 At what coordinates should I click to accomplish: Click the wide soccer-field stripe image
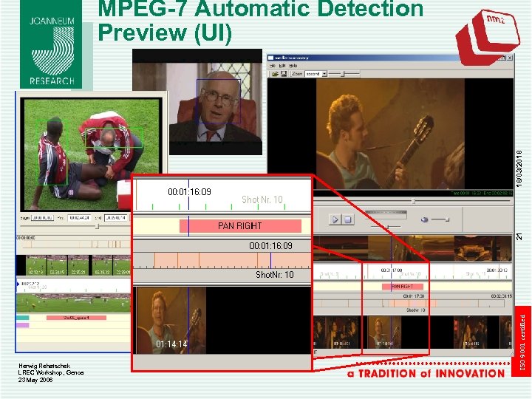(x=73, y=303)
